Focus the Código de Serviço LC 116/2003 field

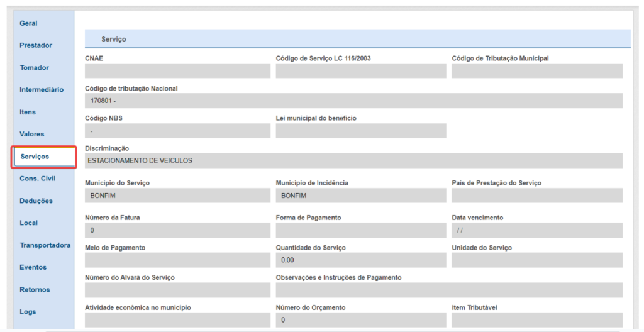pos(360,71)
